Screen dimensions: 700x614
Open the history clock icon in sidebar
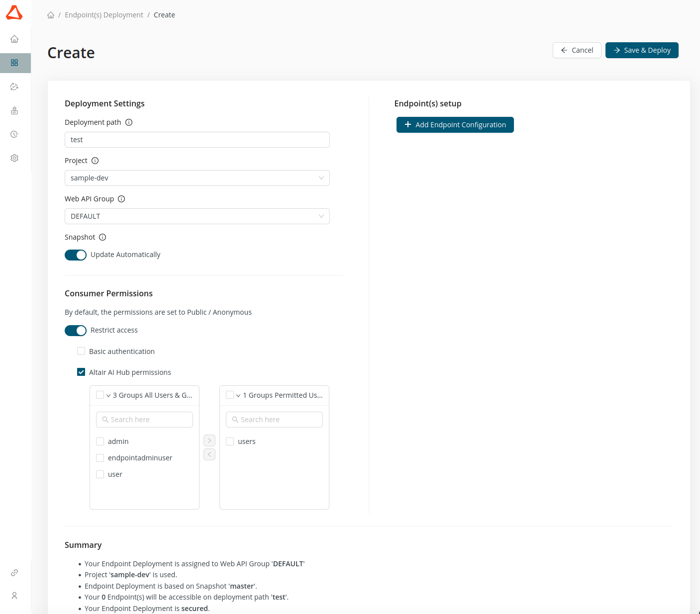(x=14, y=134)
